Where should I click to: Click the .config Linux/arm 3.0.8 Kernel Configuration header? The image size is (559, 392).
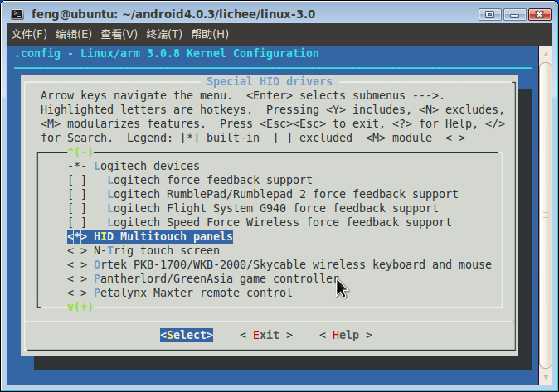(x=167, y=53)
